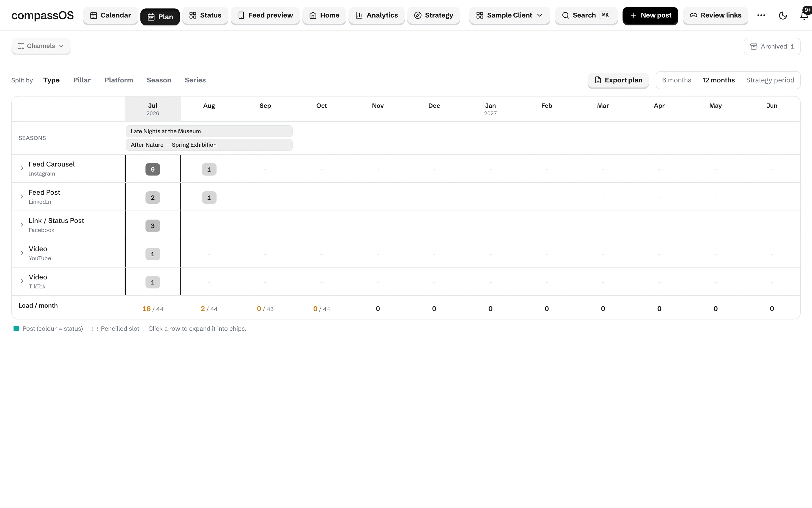Select the Jan 2027 column header
812x508 pixels.
pos(490,109)
